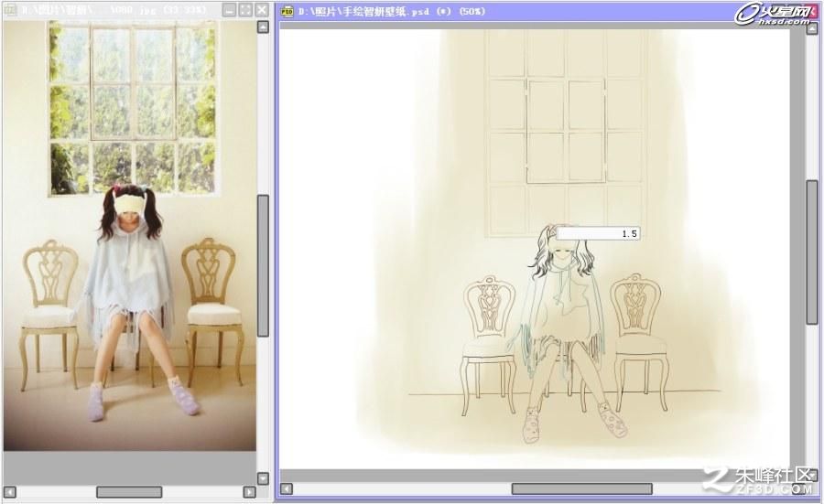
Task: Click the up arrow of photo window scrollbar
Action: pos(263,27)
